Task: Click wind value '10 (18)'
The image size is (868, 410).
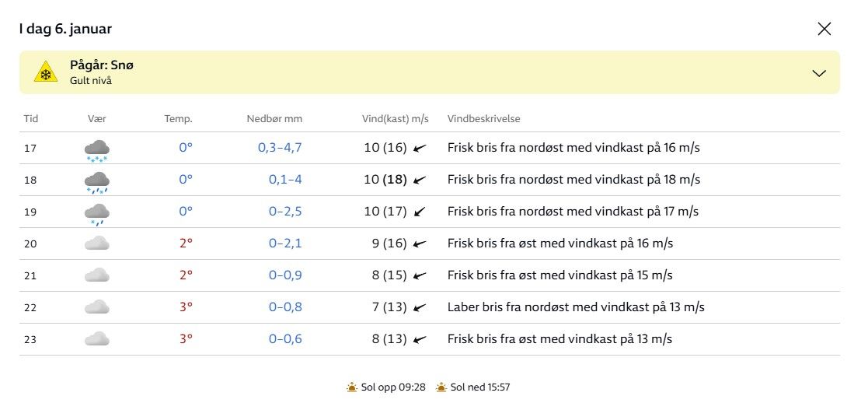Action: click(x=385, y=180)
